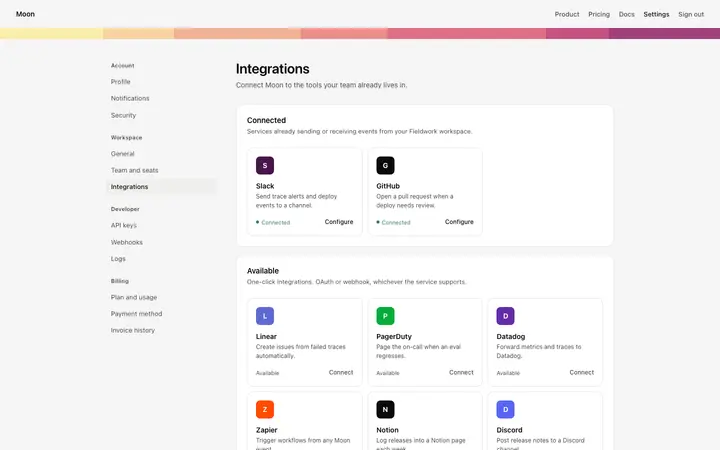Image resolution: width=720 pixels, height=450 pixels.
Task: Click the Available section heading
Action: 263,271
